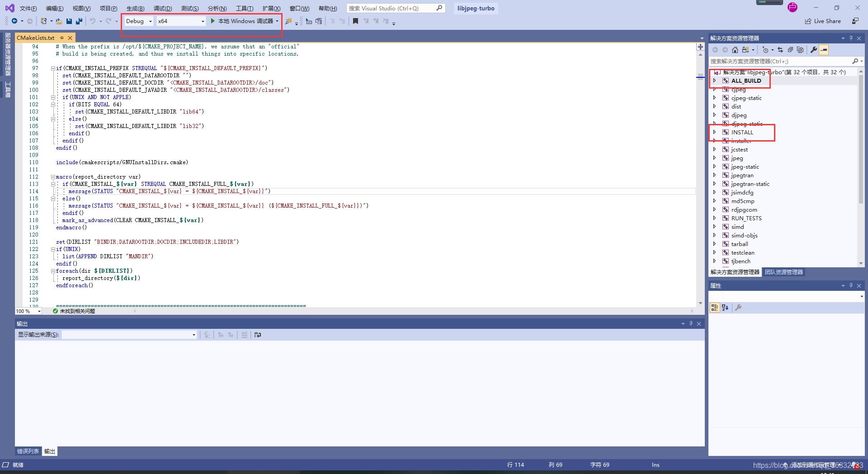
Task: Click the Home icon in Solution Explorer
Action: tap(735, 50)
